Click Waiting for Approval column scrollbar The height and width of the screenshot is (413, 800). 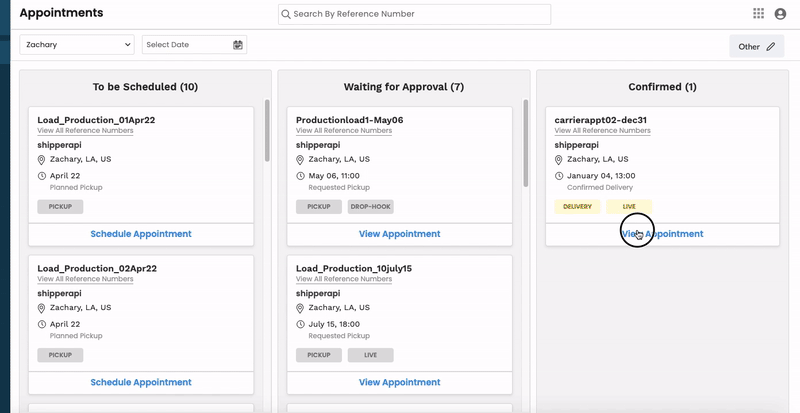pyautogui.click(x=526, y=142)
